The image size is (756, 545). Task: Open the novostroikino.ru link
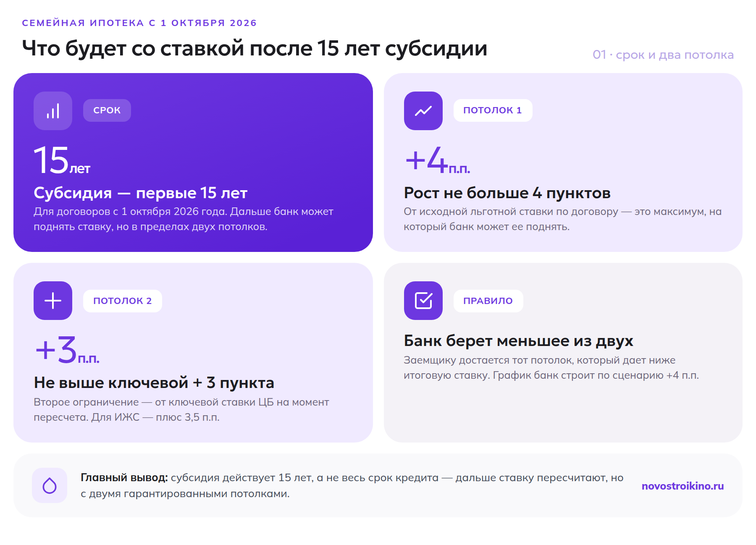coord(682,486)
